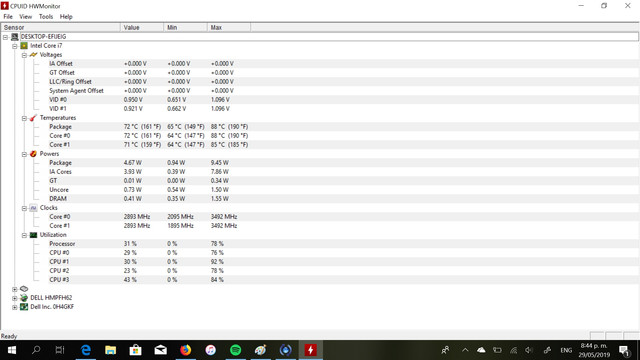Show hidden system tray icons
The height and width of the screenshot is (360, 640).
465,350
